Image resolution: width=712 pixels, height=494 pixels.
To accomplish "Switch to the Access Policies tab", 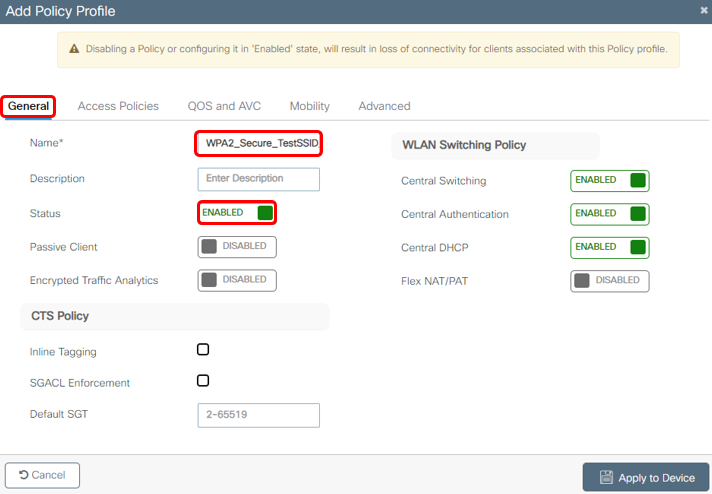I will coord(118,106).
